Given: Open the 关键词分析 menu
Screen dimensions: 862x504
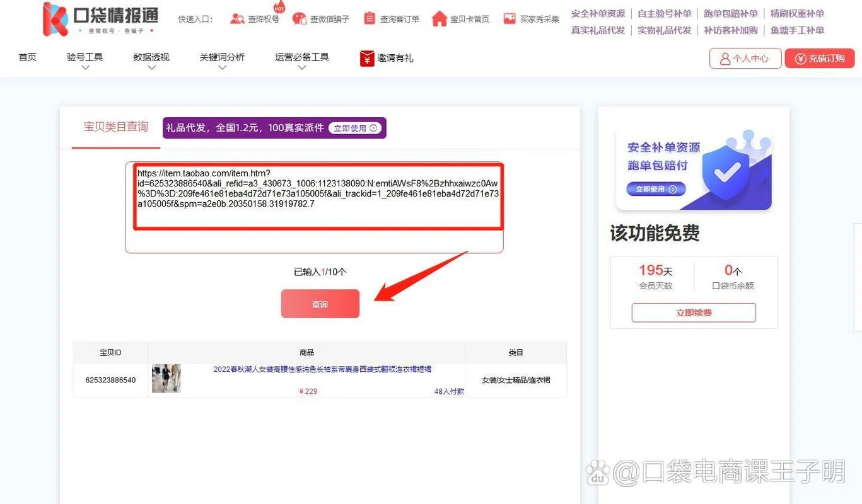Looking at the screenshot, I should 222,57.
